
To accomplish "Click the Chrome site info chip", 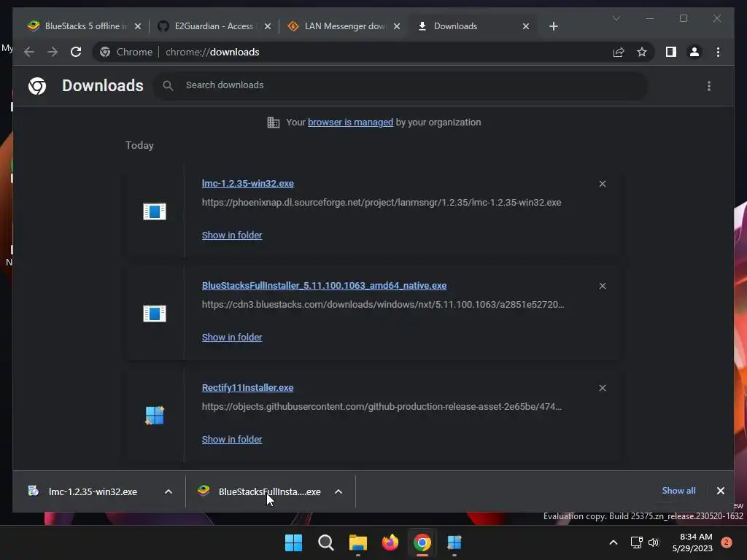I will 126,52.
